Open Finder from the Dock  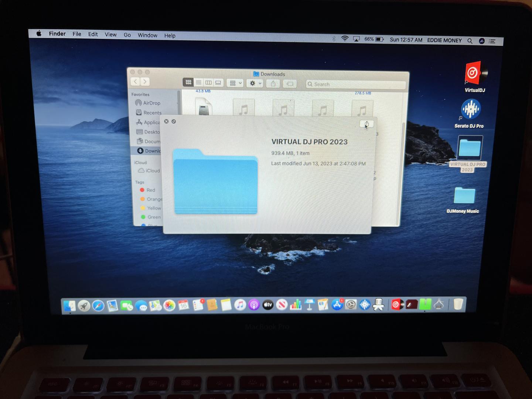pos(69,306)
